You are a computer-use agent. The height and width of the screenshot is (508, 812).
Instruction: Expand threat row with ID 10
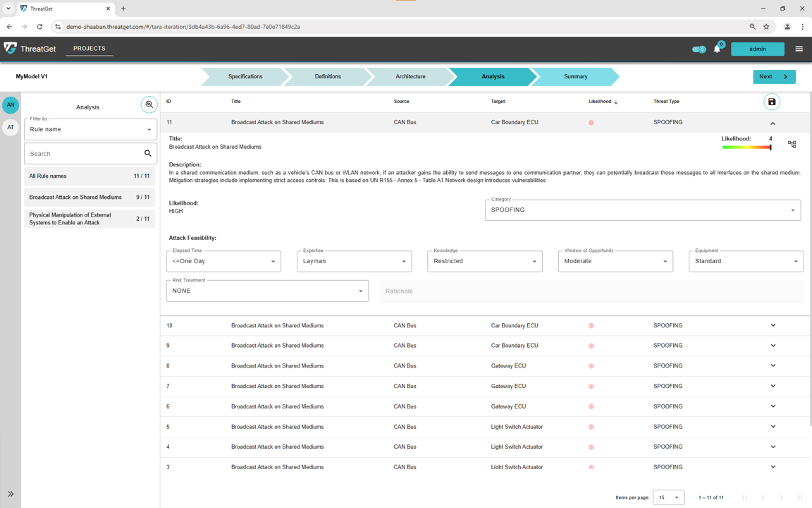[773, 325]
